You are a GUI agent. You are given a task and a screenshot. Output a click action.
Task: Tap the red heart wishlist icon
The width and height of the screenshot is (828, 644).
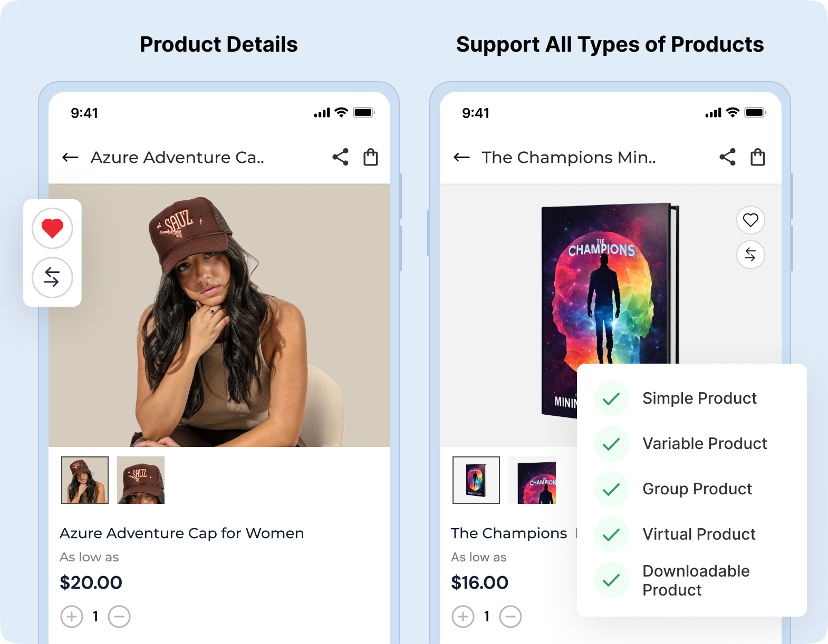[x=52, y=228]
